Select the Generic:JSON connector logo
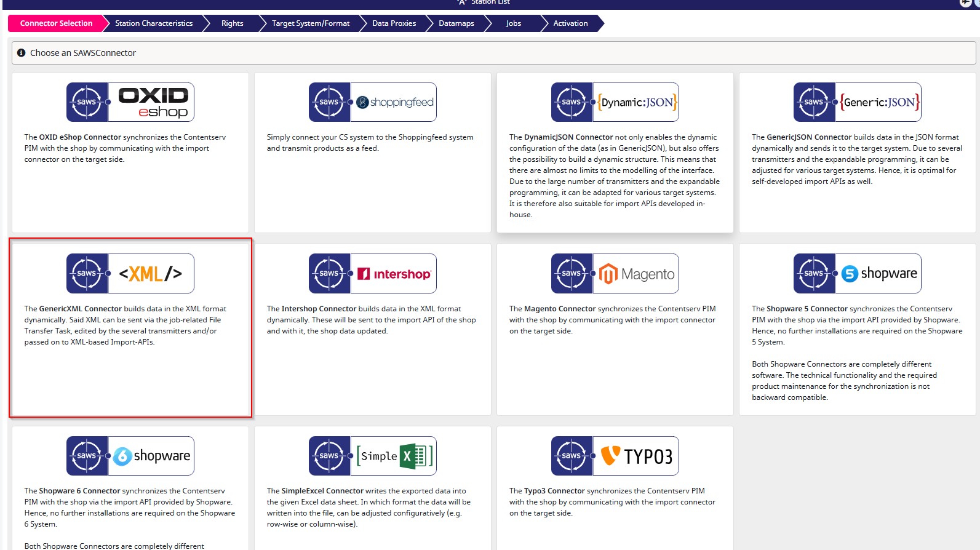This screenshot has height=550, width=980. pyautogui.click(x=858, y=102)
